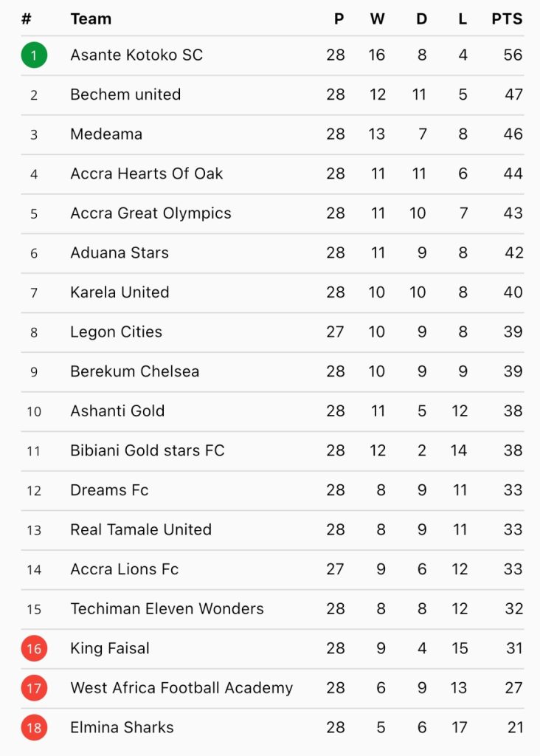540x756 pixels.
Task: Open Aduana Stars team link
Action: coord(120,252)
